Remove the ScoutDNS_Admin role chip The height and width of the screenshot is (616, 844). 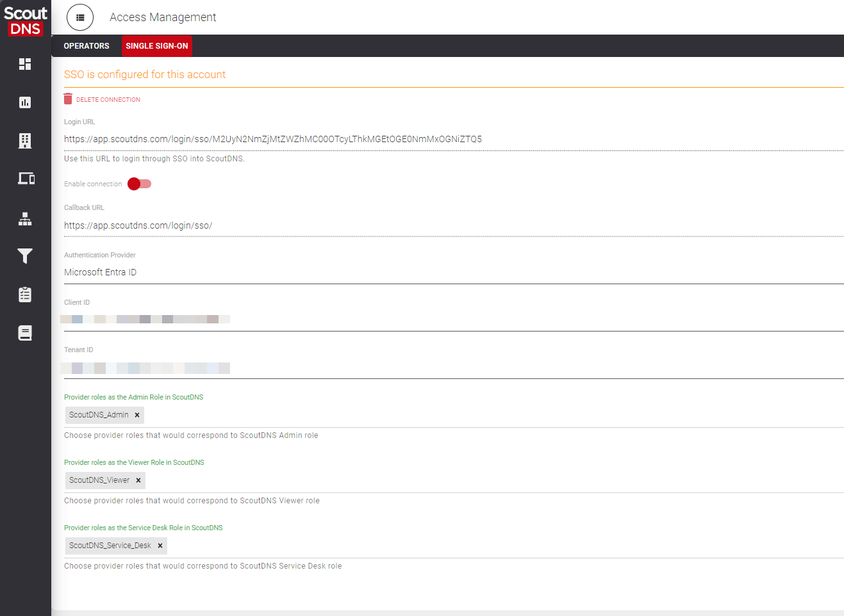pos(137,415)
